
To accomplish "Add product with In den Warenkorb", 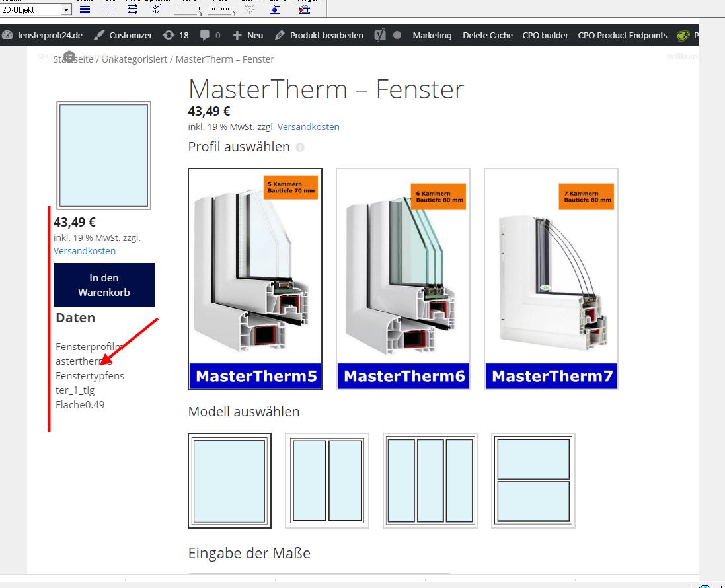I will [x=104, y=285].
